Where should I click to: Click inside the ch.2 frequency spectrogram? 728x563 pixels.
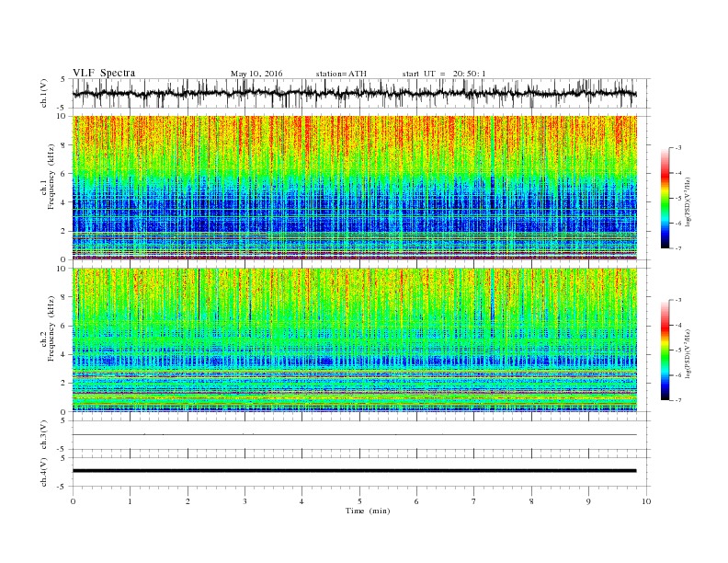coord(354,340)
